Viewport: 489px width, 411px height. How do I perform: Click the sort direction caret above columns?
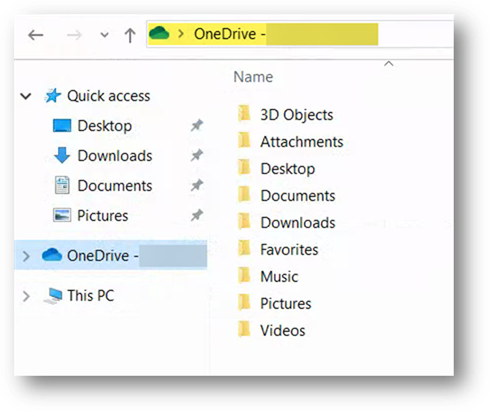tap(389, 63)
